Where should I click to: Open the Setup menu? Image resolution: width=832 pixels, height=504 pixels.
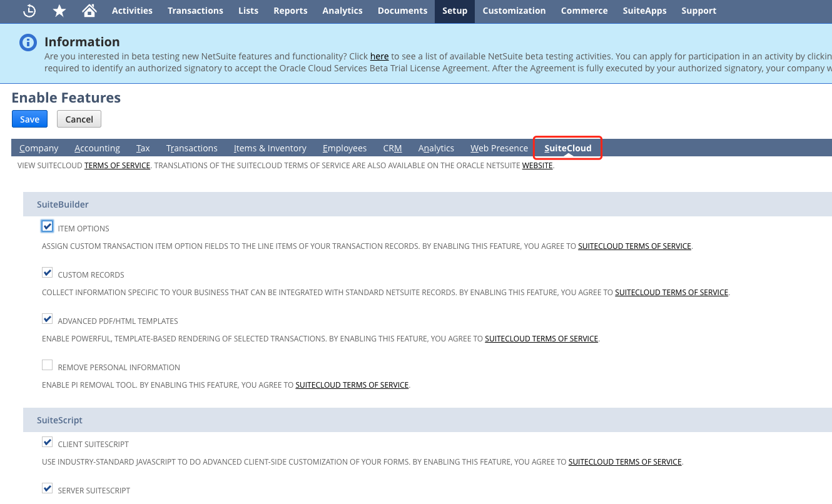[455, 11]
